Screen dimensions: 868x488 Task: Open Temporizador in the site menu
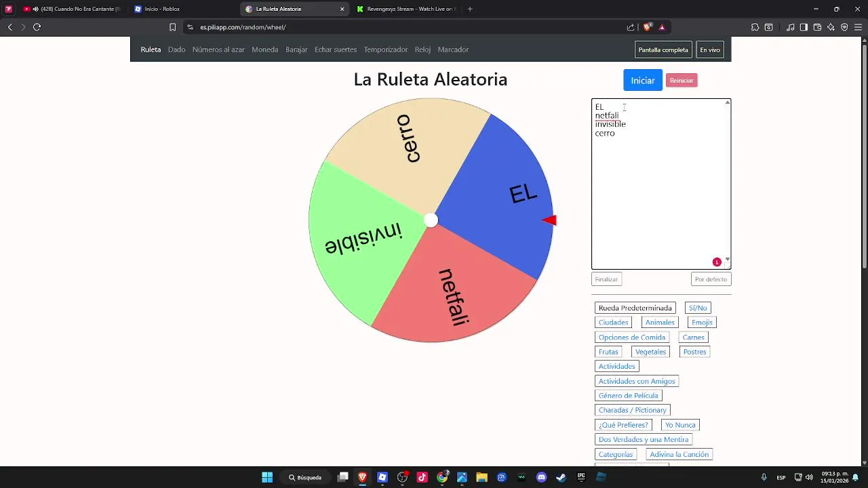(386, 49)
